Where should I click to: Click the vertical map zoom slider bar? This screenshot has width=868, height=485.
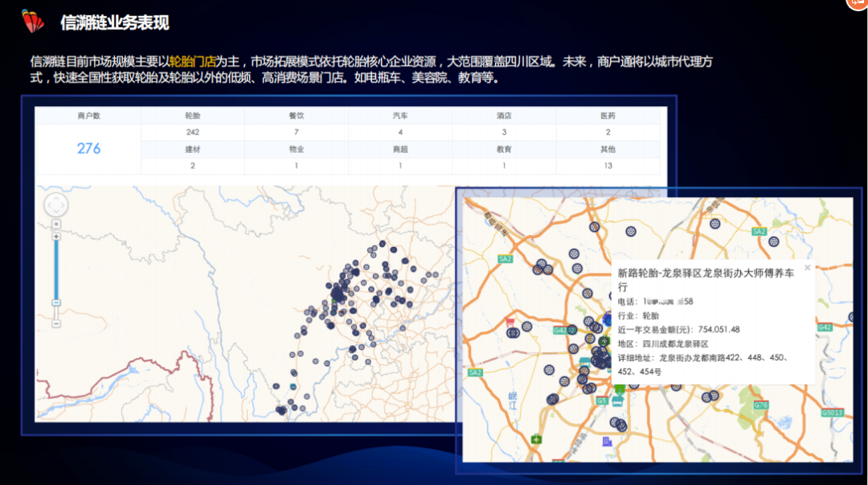point(55,269)
